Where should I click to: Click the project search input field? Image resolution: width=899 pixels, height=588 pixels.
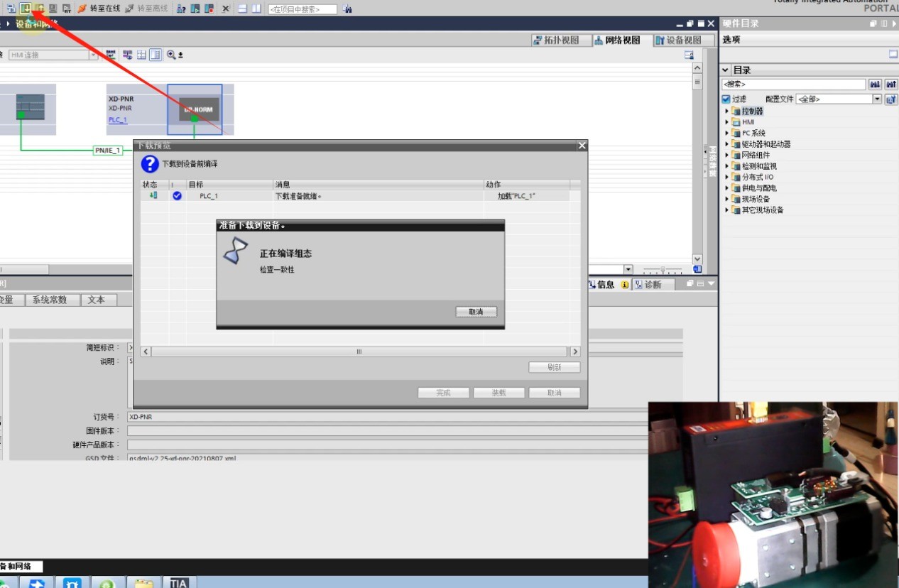click(x=303, y=9)
